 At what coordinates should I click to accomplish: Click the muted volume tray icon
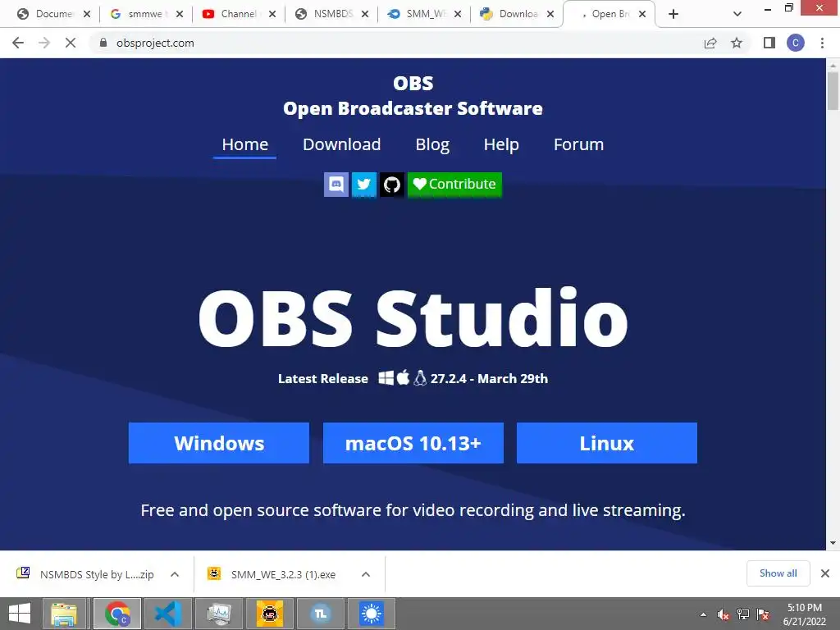coord(723,614)
